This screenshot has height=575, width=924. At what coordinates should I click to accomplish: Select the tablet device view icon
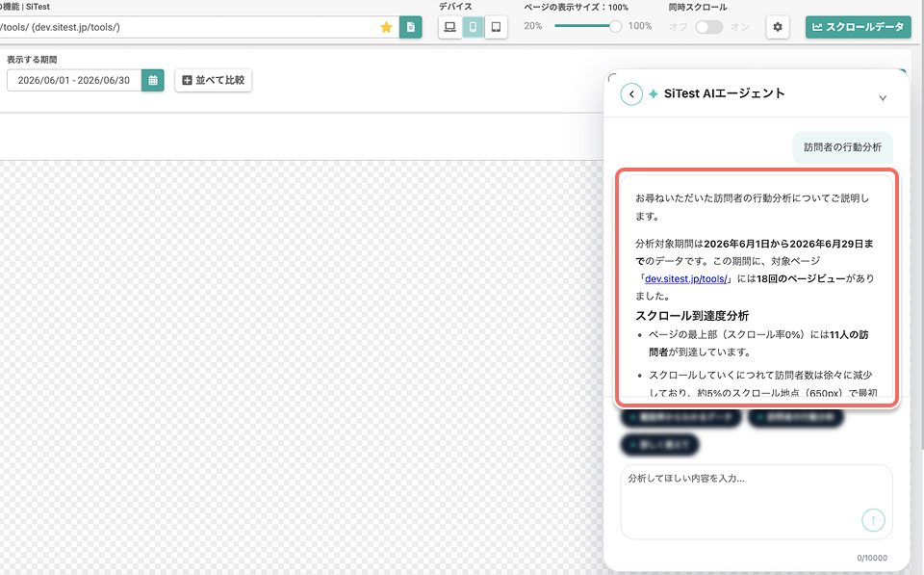(x=497, y=27)
